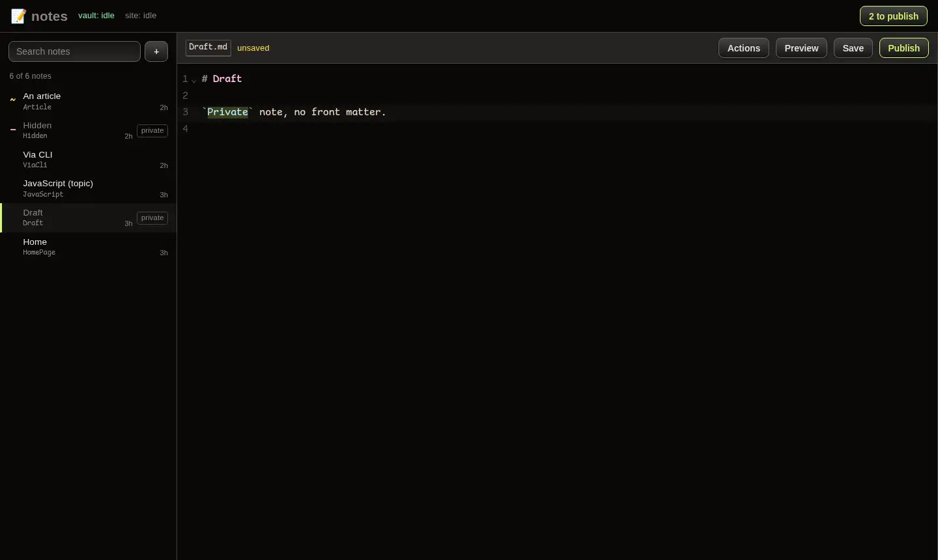Click the notes app title
The height and width of the screenshot is (560, 938).
coord(50,16)
